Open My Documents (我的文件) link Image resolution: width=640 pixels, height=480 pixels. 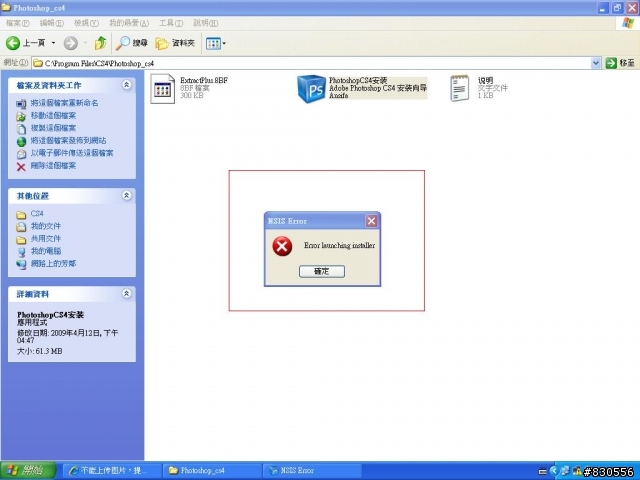[x=46, y=226]
